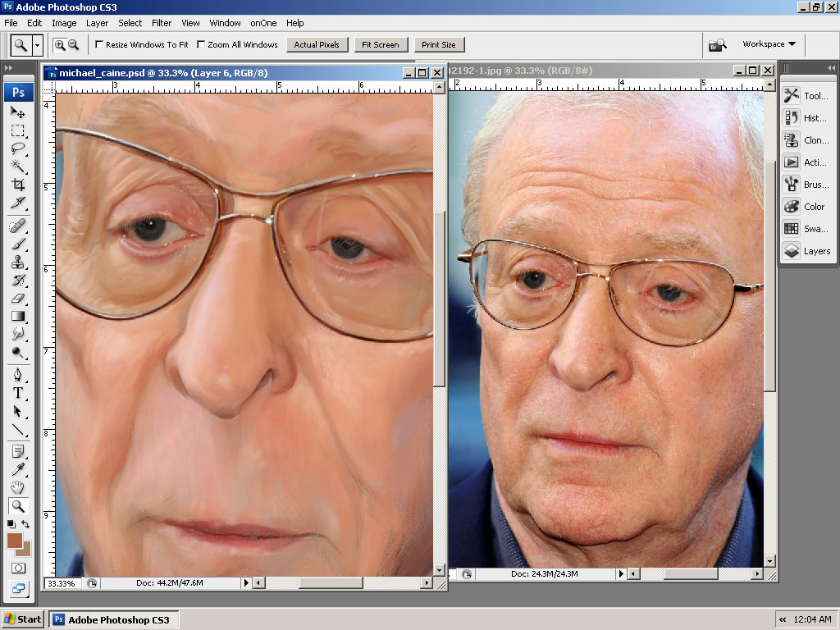Click Actual Pixels button
The height and width of the screenshot is (630, 840).
pos(317,45)
